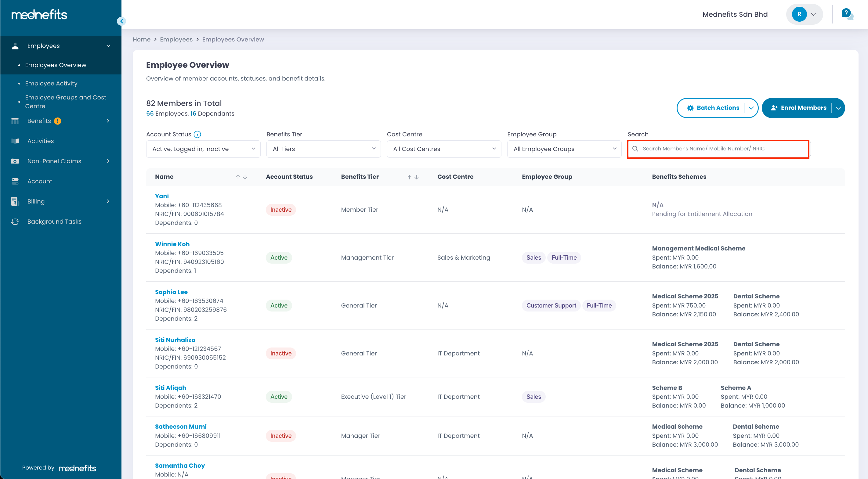Click the Benefits warning badge icon

58,121
